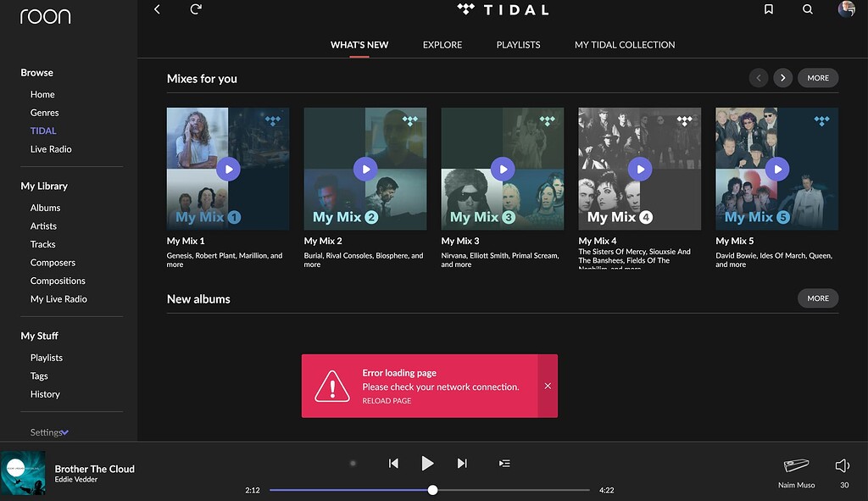Screen dimensions: 868x501
Task: Switch to the EXPLORE tab
Action: (442, 44)
